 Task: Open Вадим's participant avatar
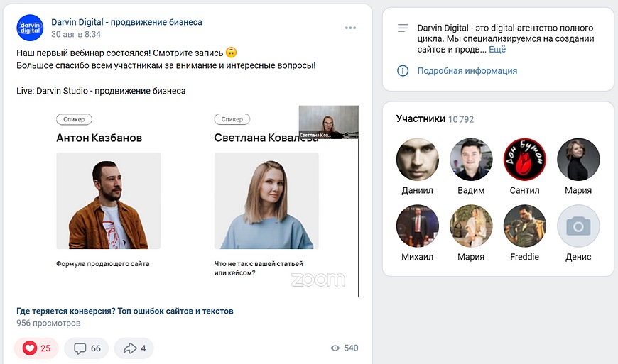point(471,160)
